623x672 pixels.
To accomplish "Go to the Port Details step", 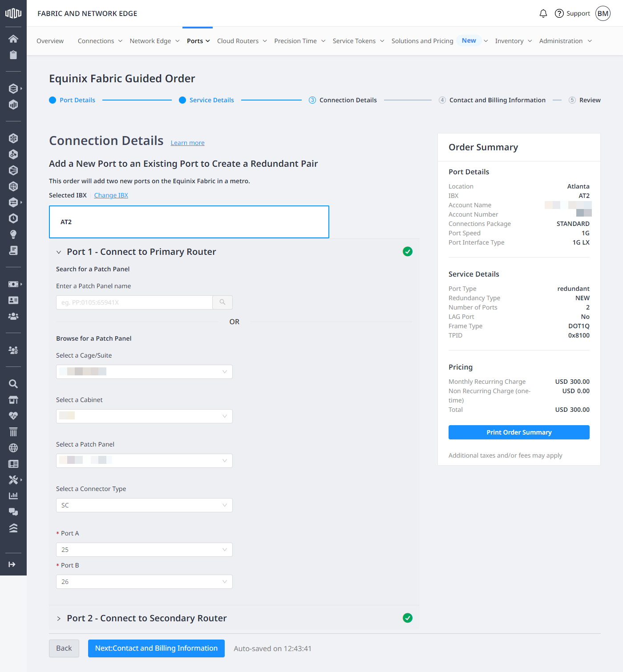I will 72,100.
